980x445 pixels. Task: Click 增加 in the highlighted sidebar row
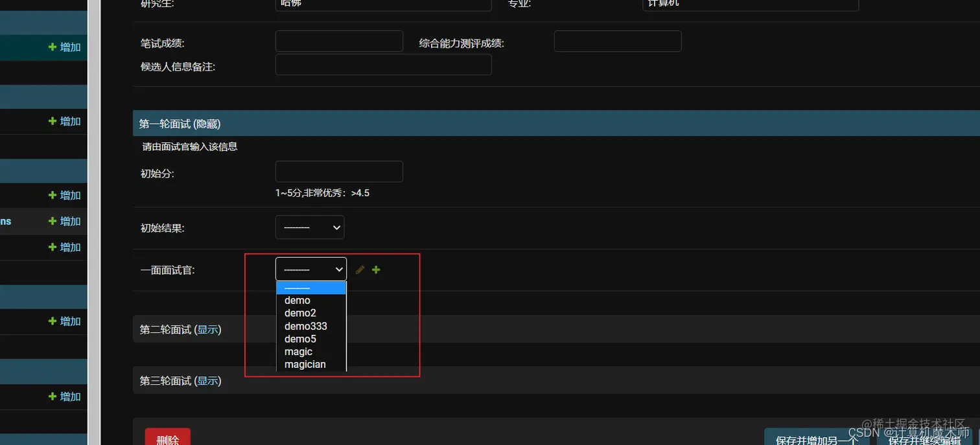coord(65,47)
